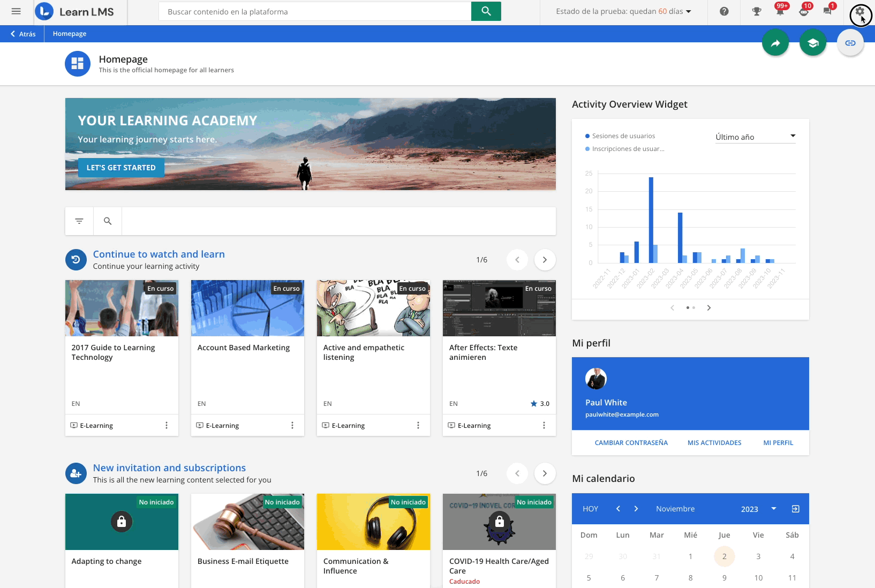This screenshot has height=588, width=875.
Task: Next page of Continue to watch carousel
Action: point(545,260)
